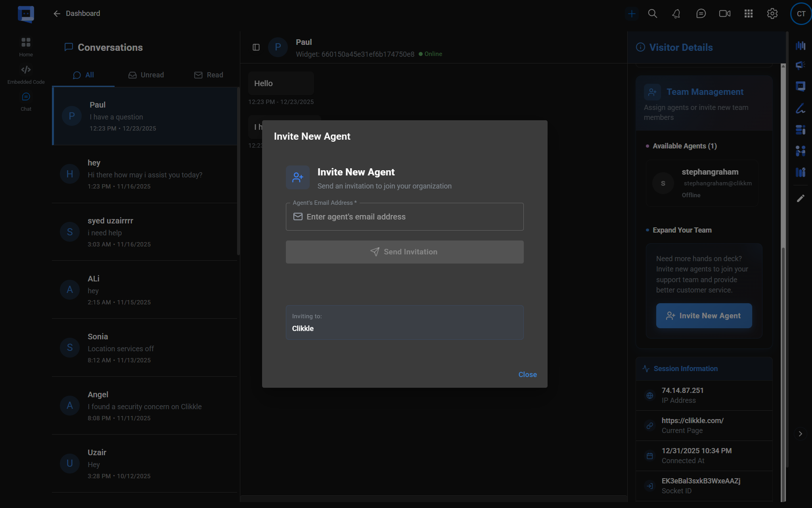Click the blue plus icon in header
Image resolution: width=812 pixels, height=508 pixels.
(632, 14)
